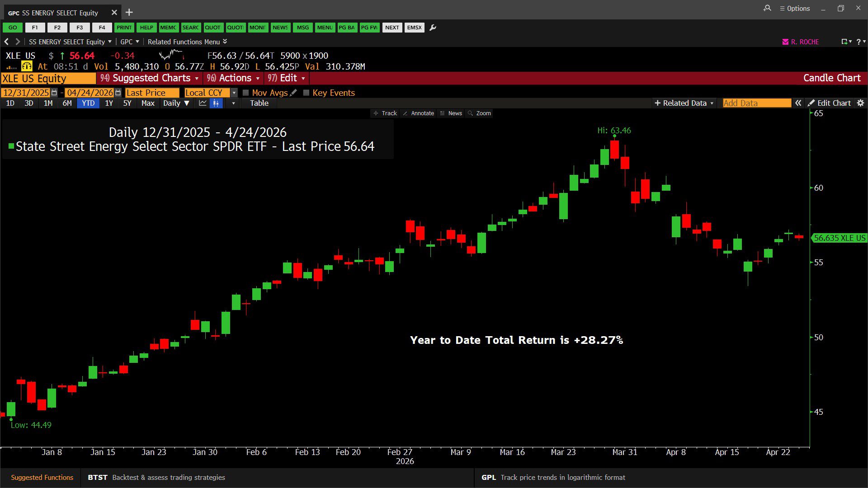This screenshot has width=868, height=488.
Task: Click the search magnifier in title bar
Action: pyautogui.click(x=767, y=8)
